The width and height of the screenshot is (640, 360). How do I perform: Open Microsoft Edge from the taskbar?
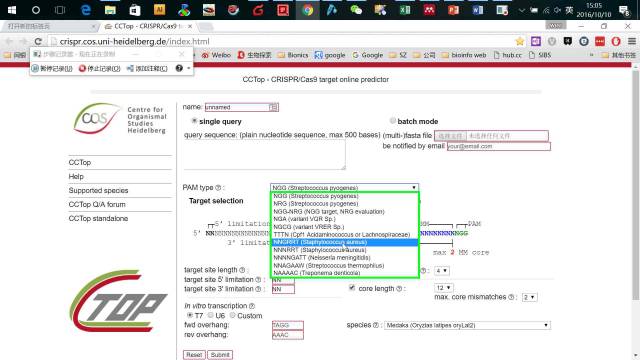86,10
